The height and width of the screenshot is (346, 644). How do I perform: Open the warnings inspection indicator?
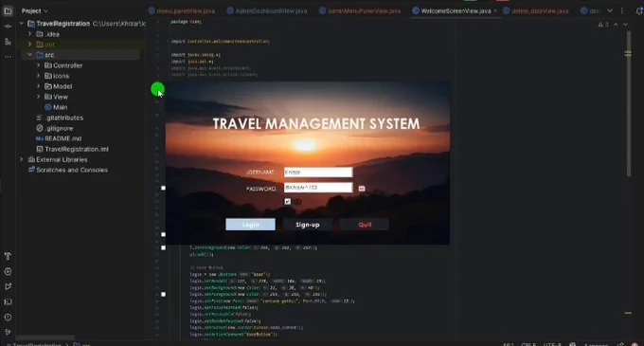(603, 25)
